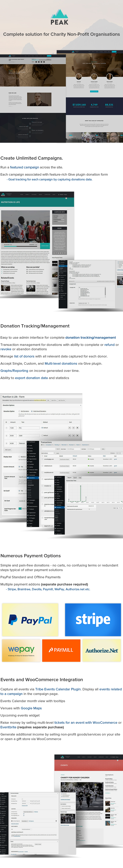Click the Donate Now button on the campaign page
123x868 pixels.
[x=45, y=246]
